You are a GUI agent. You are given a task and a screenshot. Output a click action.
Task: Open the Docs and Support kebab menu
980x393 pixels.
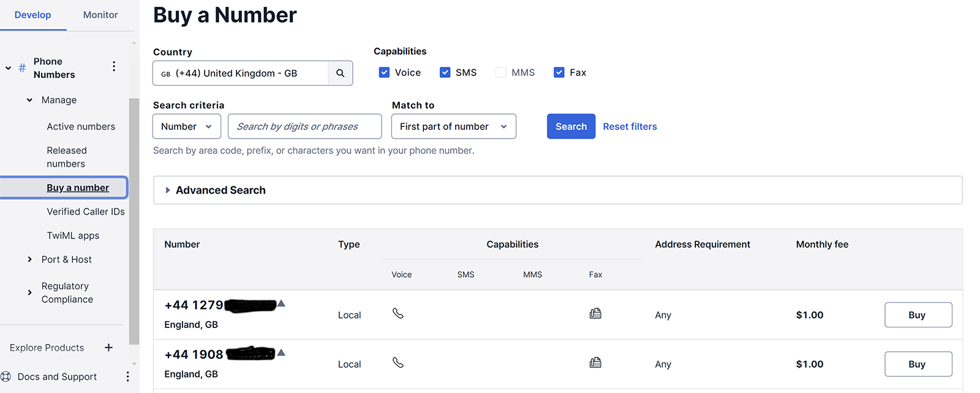tap(127, 376)
